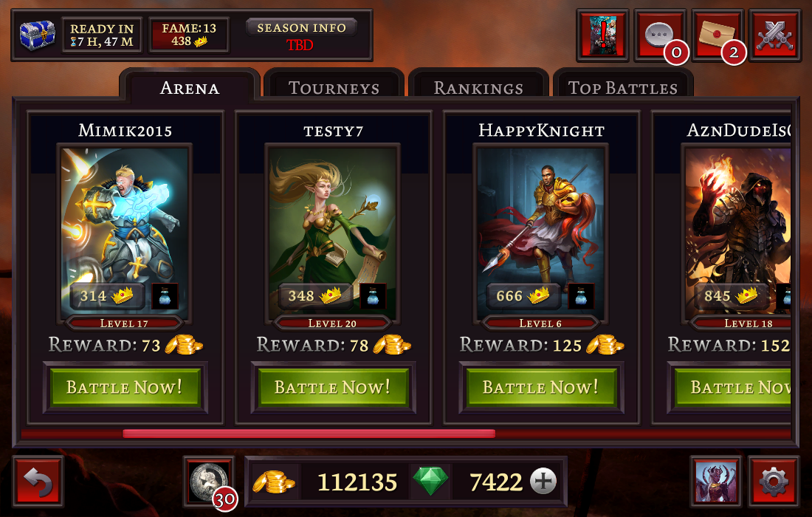The height and width of the screenshot is (517, 812).
Task: Battle Now against HappyKnight
Action: [x=541, y=387]
